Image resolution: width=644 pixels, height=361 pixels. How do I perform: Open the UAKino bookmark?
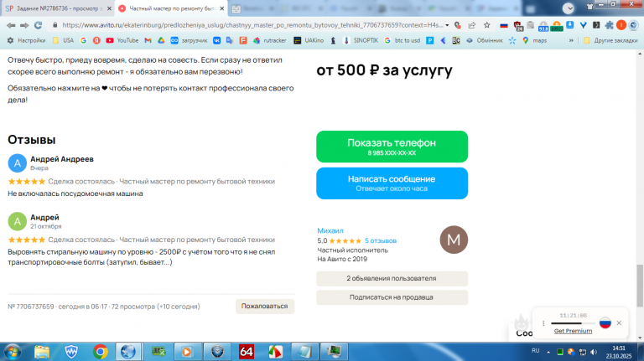(309, 40)
